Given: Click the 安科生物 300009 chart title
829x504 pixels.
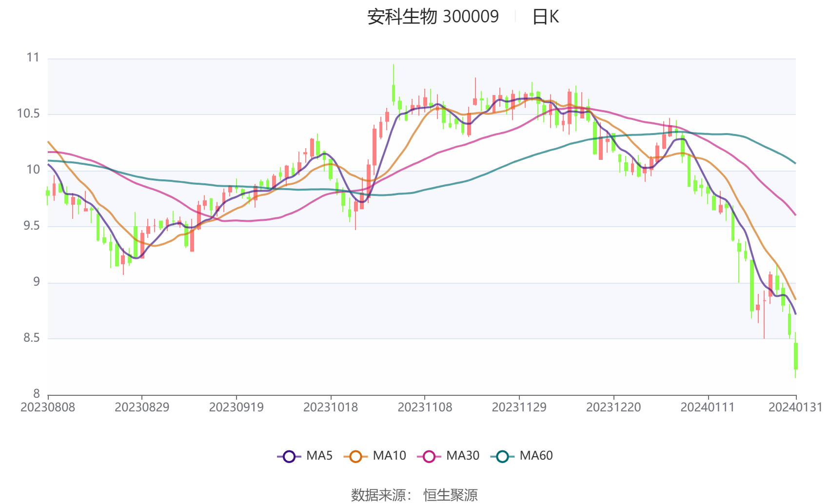Looking at the screenshot, I should (433, 17).
